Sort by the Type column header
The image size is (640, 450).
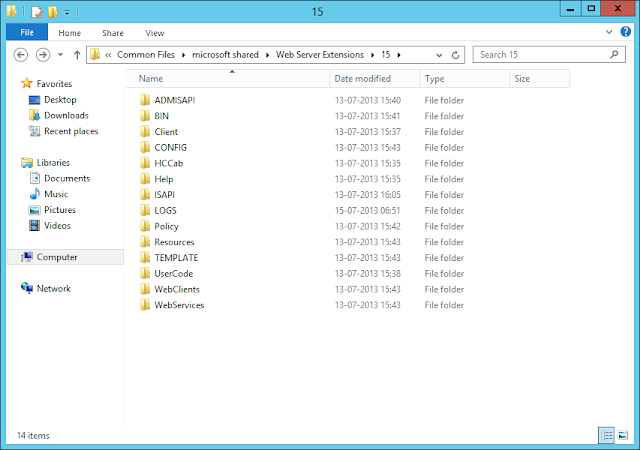coord(464,79)
